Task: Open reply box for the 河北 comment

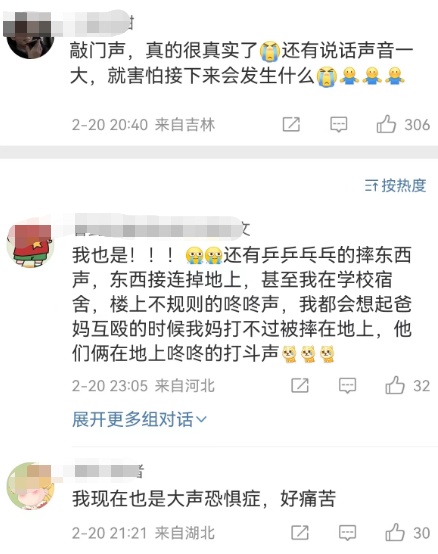Action: [x=348, y=385]
